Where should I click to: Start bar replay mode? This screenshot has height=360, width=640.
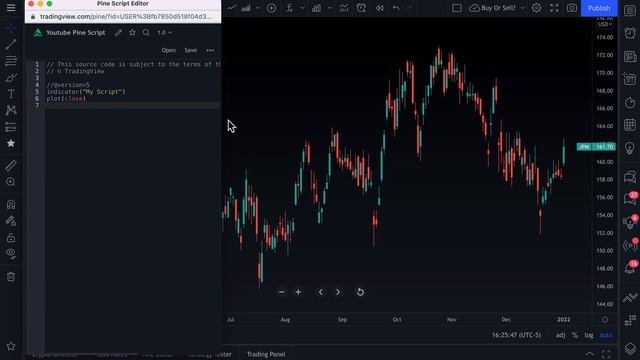point(380,8)
